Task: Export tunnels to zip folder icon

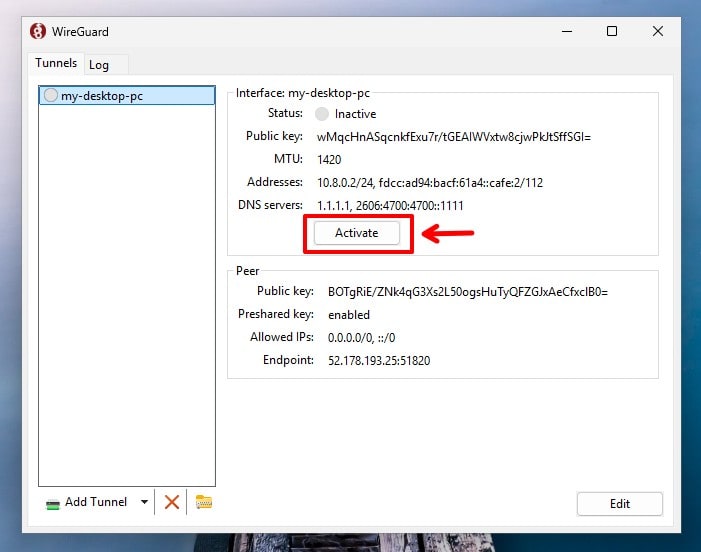Action: click(x=204, y=502)
